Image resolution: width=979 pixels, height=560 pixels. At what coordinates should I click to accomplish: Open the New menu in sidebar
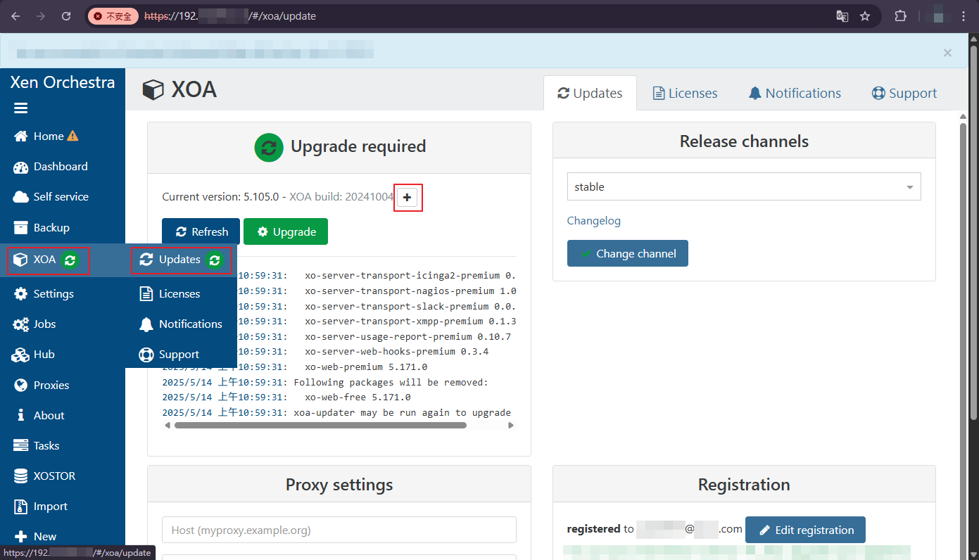[35, 537]
